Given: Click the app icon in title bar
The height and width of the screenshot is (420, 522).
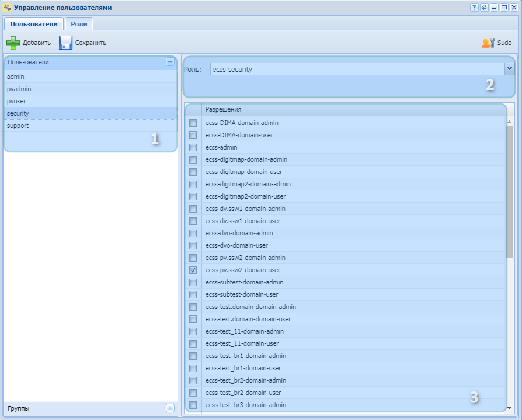Looking at the screenshot, I should 7,8.
